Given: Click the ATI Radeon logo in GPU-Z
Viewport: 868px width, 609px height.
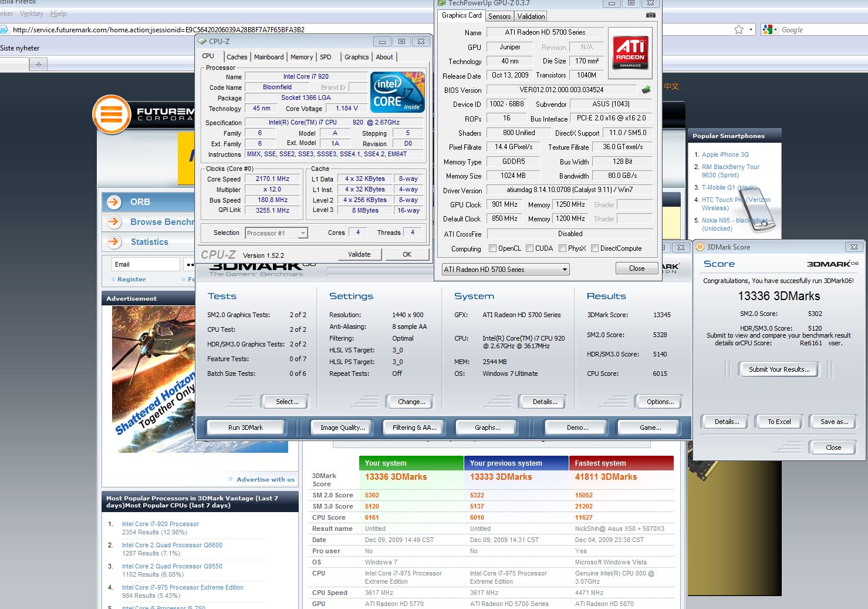Looking at the screenshot, I should (x=630, y=52).
